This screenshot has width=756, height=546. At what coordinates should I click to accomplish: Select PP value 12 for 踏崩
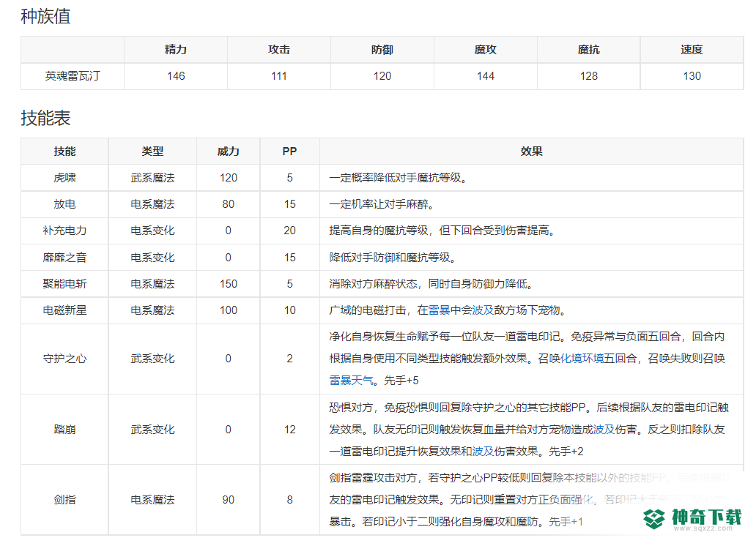[289, 430]
